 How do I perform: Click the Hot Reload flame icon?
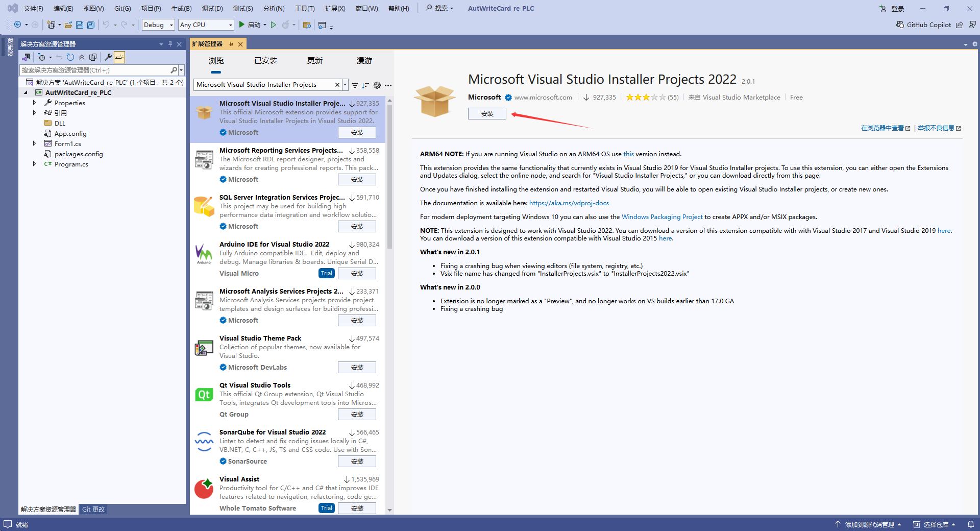(x=286, y=25)
